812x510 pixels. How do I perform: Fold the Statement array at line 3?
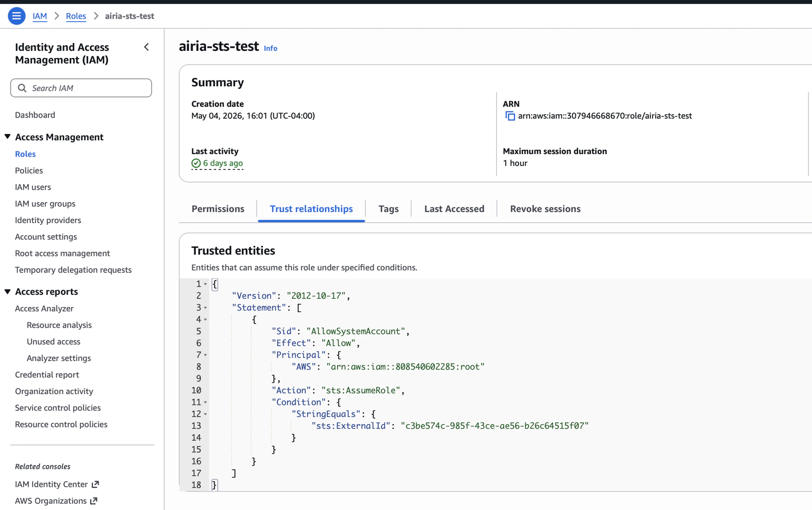pyautogui.click(x=205, y=308)
